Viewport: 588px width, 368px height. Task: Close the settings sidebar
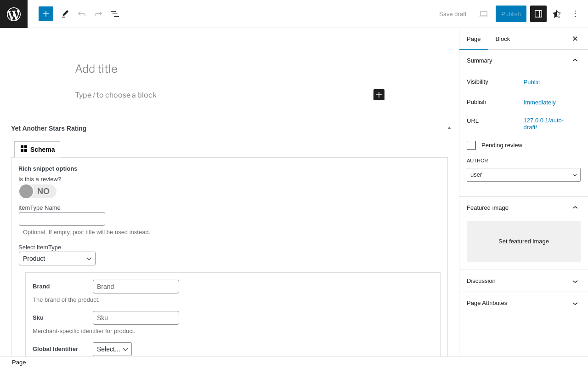[x=575, y=39]
